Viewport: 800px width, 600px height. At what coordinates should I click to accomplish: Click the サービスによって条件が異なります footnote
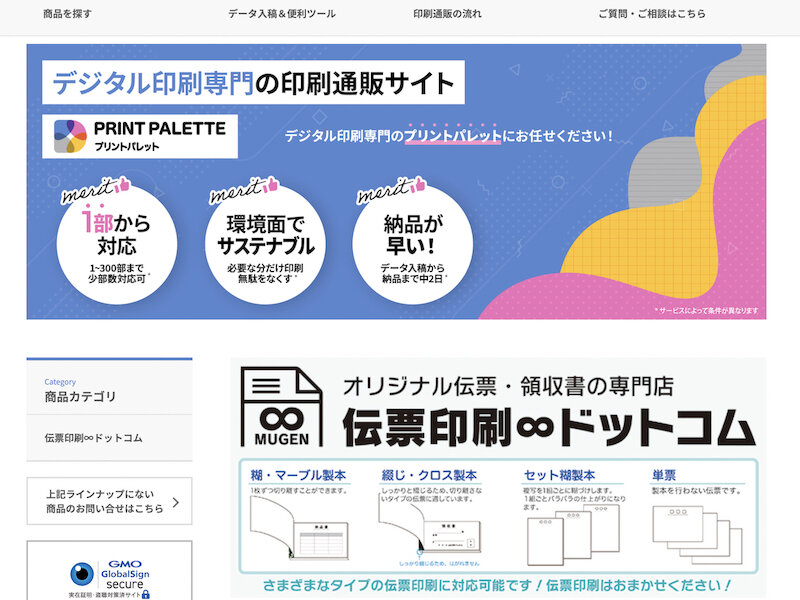(x=706, y=310)
